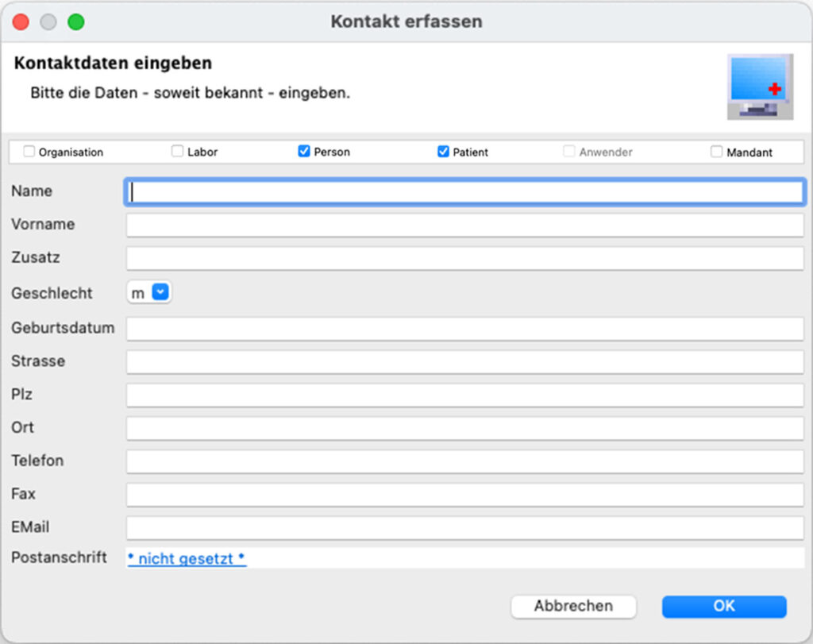Open the Geschlecht dropdown
Image resolution: width=813 pixels, height=644 pixels.
tap(150, 293)
